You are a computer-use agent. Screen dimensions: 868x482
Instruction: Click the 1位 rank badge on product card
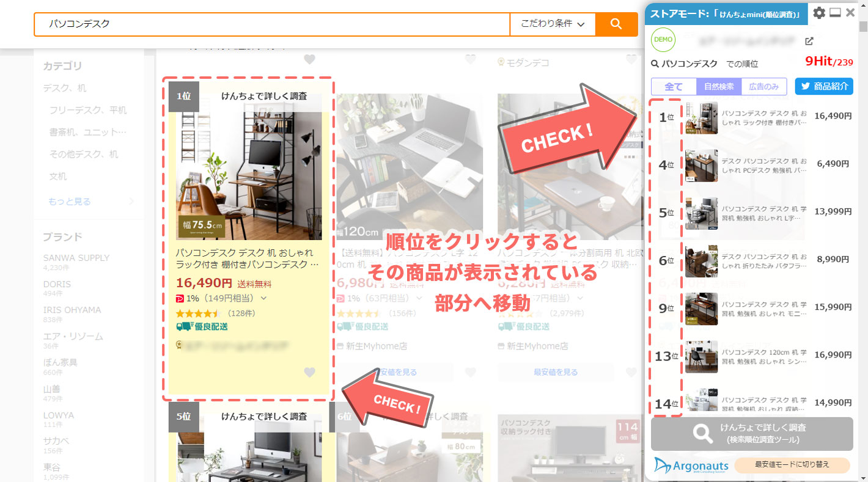(183, 96)
